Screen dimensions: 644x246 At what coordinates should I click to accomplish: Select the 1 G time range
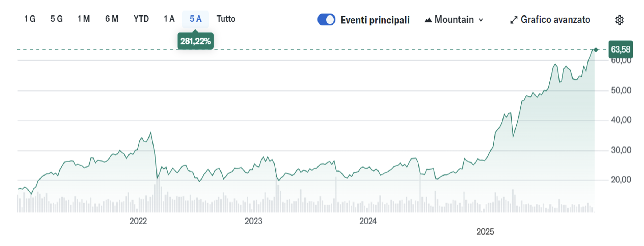point(30,19)
